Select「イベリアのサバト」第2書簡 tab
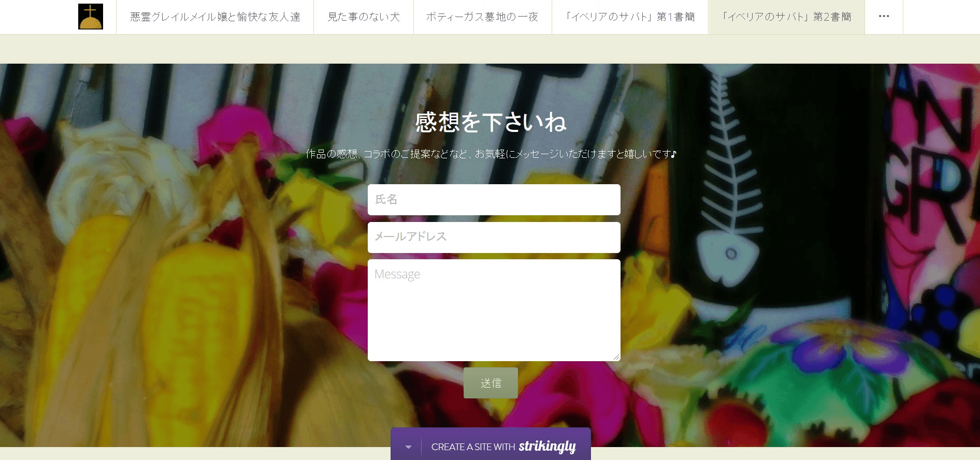 point(786,17)
